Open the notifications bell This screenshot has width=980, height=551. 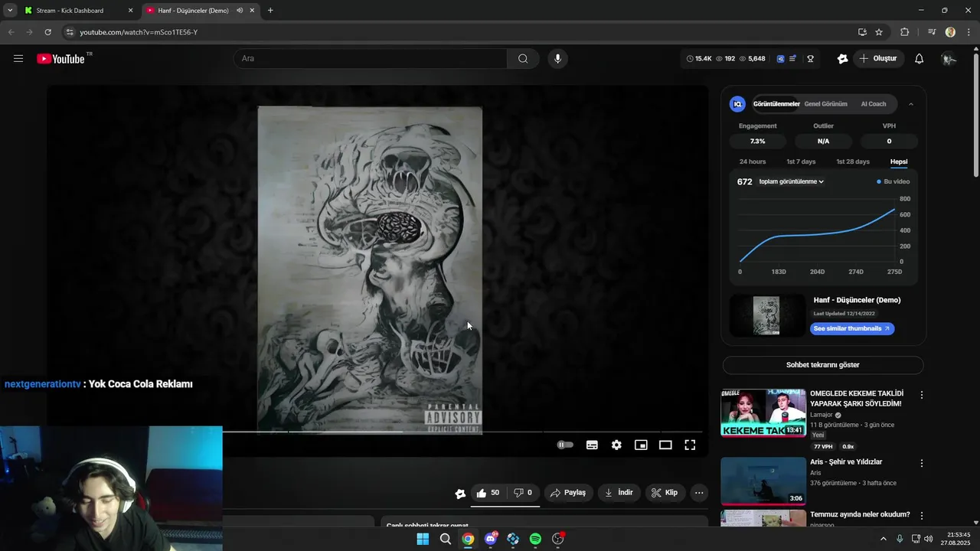point(919,59)
